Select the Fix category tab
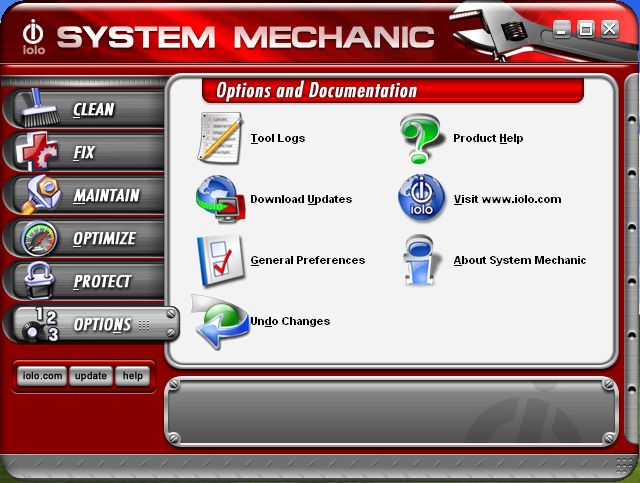The height and width of the screenshot is (483, 640). tap(84, 152)
